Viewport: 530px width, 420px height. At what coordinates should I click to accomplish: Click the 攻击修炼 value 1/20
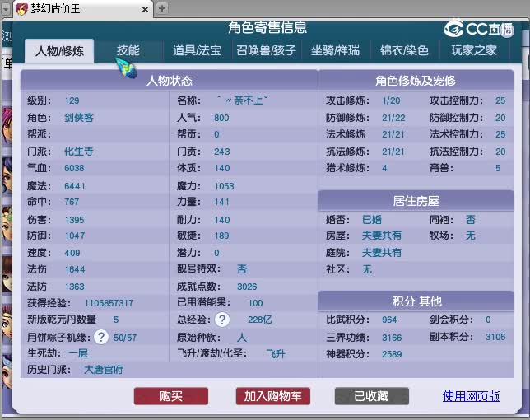[391, 100]
